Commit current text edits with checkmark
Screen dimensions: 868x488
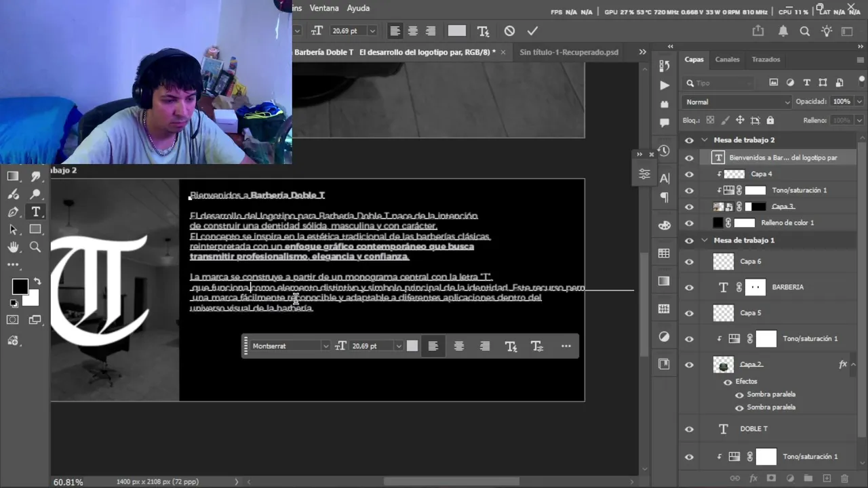pyautogui.click(x=532, y=31)
